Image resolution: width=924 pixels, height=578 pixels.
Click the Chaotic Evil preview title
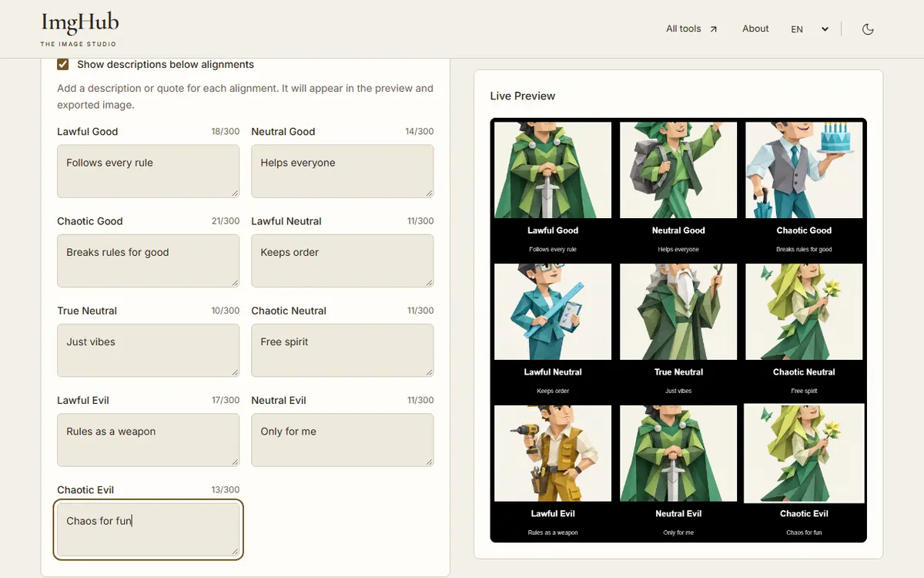point(804,514)
